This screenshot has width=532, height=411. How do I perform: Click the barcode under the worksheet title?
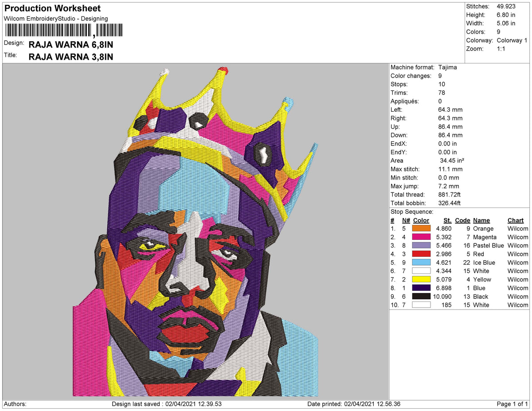click(64, 30)
